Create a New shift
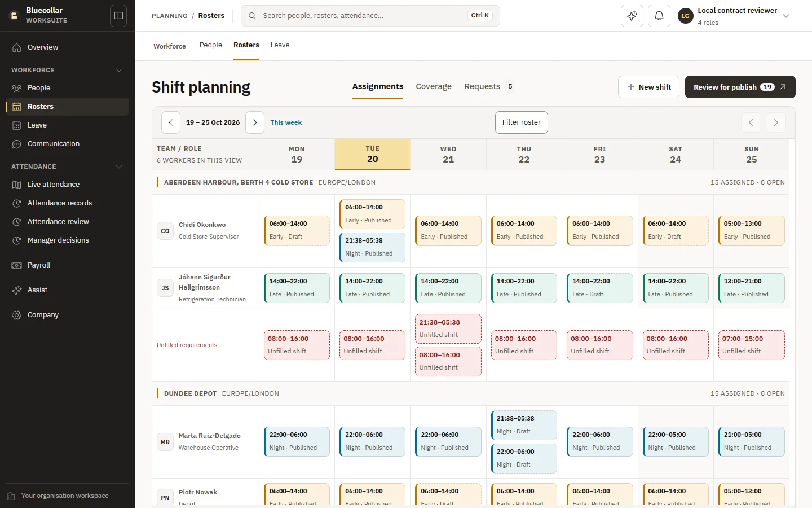The width and height of the screenshot is (812, 508). click(x=648, y=87)
